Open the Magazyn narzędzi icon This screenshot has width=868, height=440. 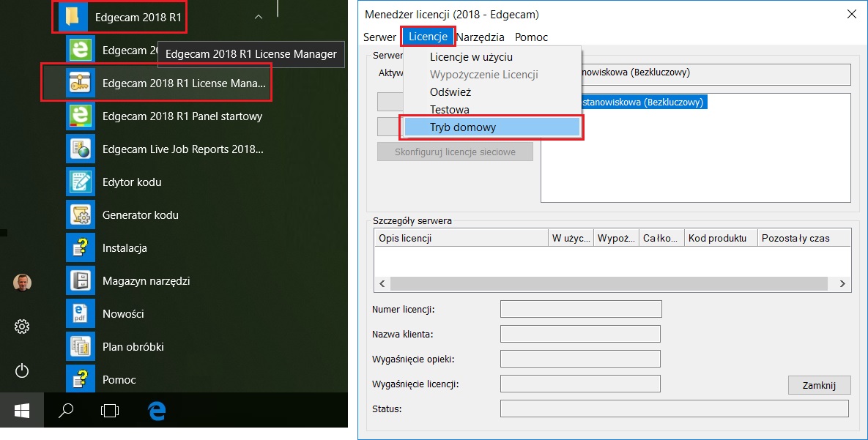(81, 280)
